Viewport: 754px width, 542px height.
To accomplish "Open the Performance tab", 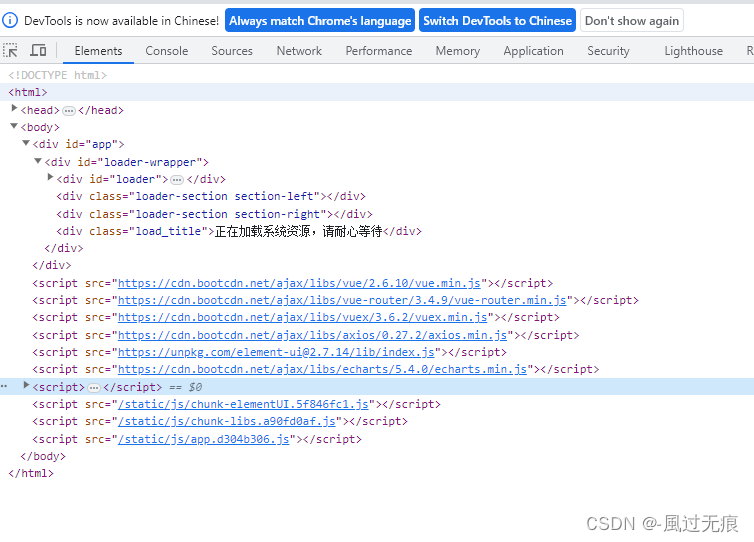I will click(378, 51).
